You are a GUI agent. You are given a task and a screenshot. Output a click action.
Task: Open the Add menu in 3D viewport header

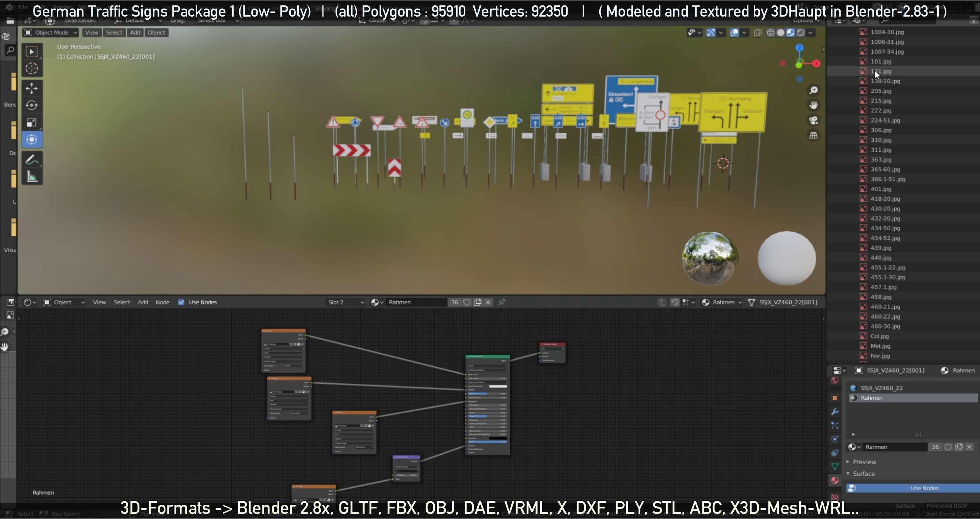135,33
